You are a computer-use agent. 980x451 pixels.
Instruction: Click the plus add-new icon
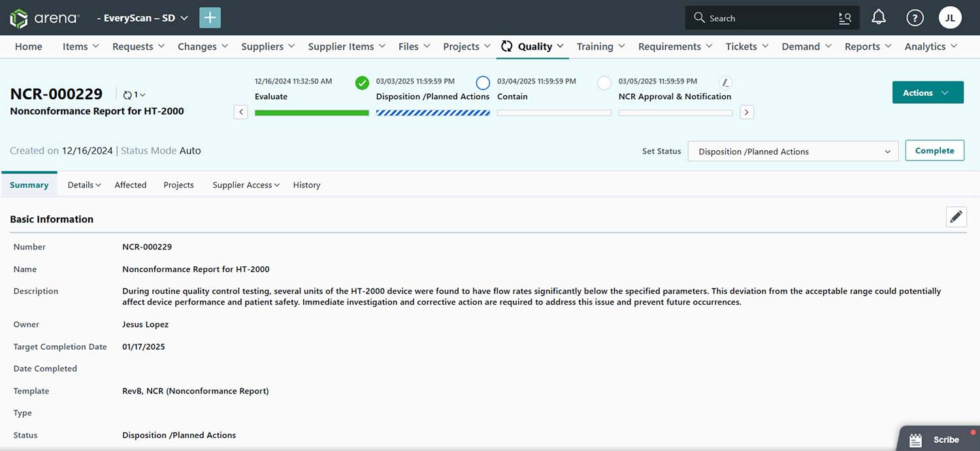[210, 18]
